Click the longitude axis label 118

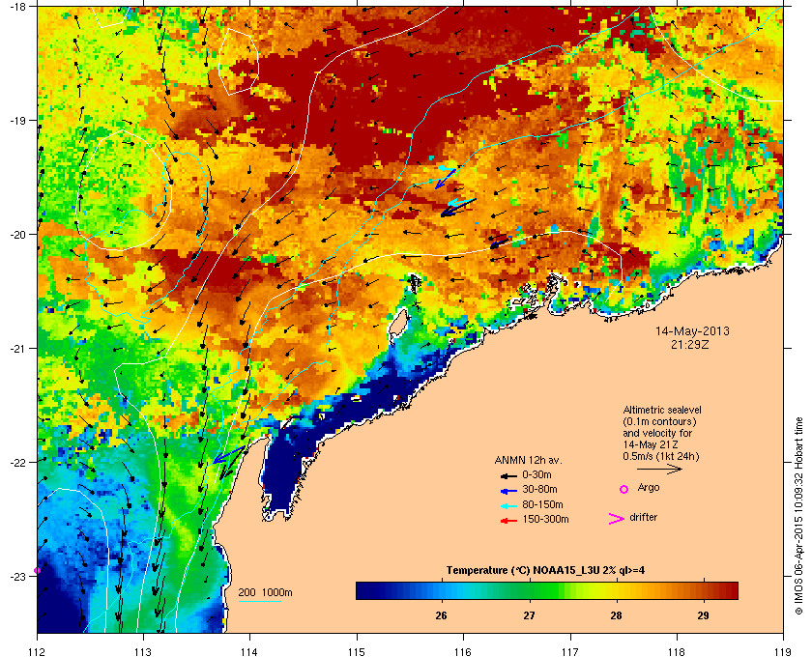[677, 651]
